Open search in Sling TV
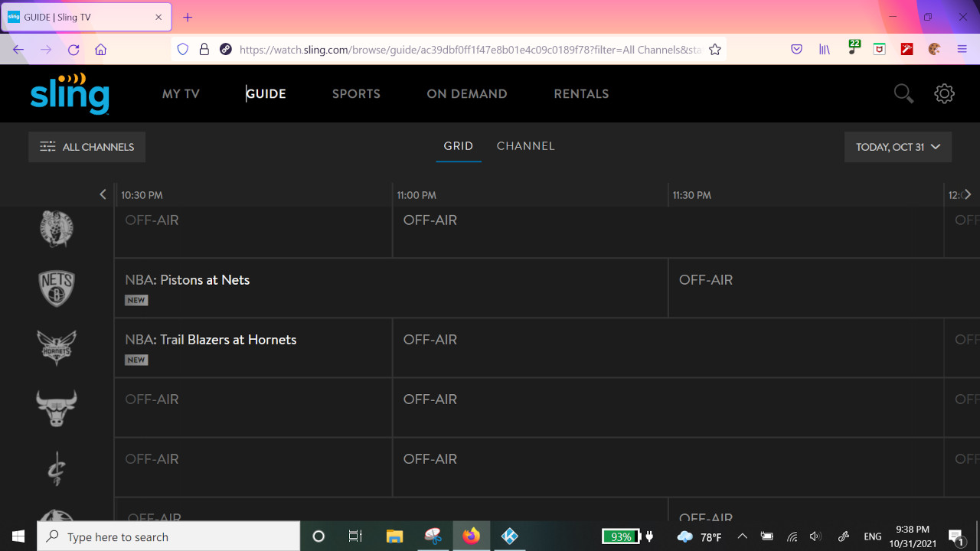 coord(903,93)
